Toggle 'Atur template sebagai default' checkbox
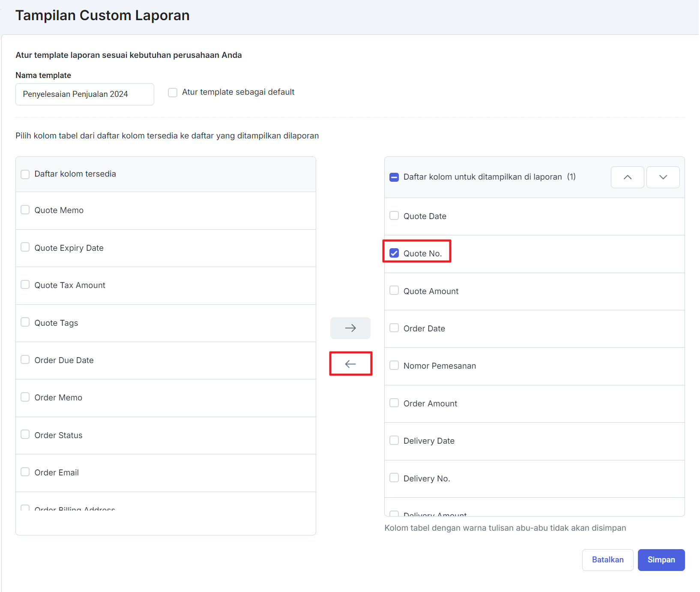This screenshot has height=592, width=700. pyautogui.click(x=173, y=93)
